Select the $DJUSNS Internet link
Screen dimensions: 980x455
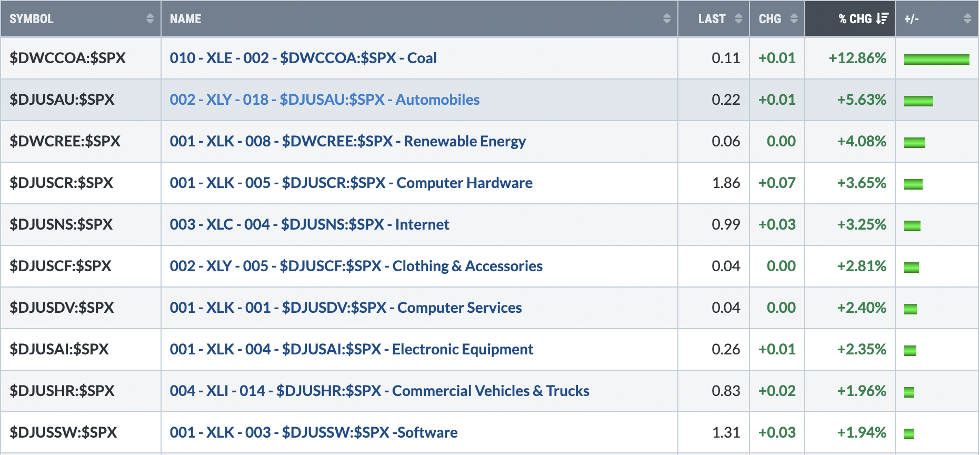pos(309,224)
